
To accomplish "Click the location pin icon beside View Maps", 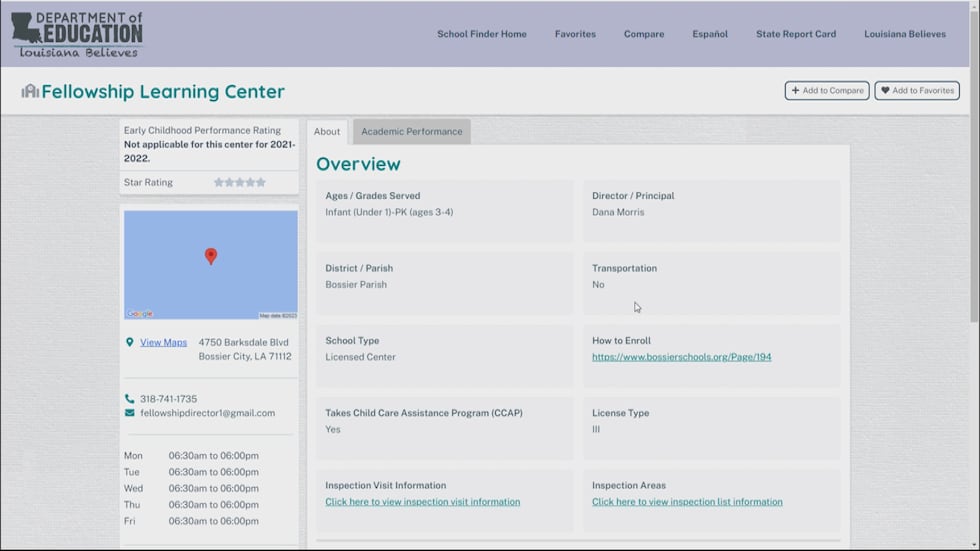I will [x=129, y=342].
